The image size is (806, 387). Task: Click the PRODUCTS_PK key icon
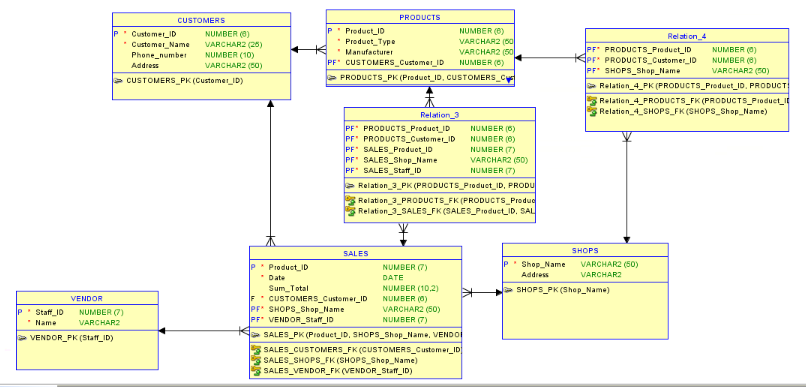tap(333, 78)
